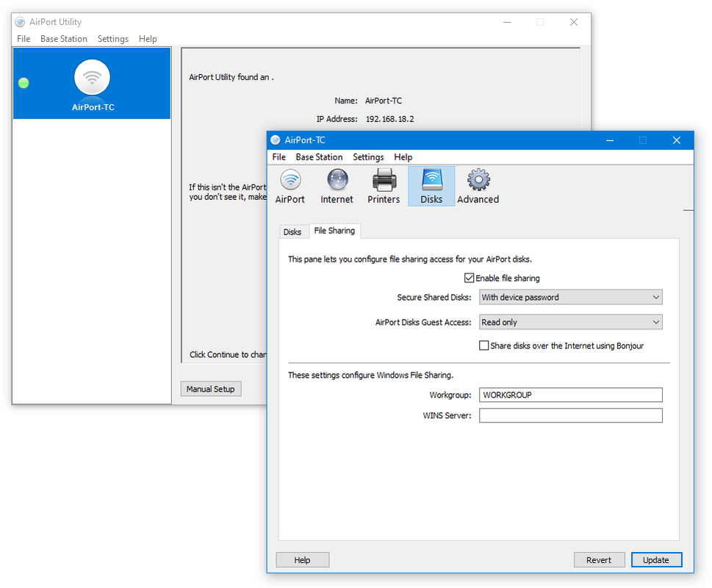Screen dimensions: 712x588
Task: Select the Disks toolbar pane
Action: [x=431, y=186]
